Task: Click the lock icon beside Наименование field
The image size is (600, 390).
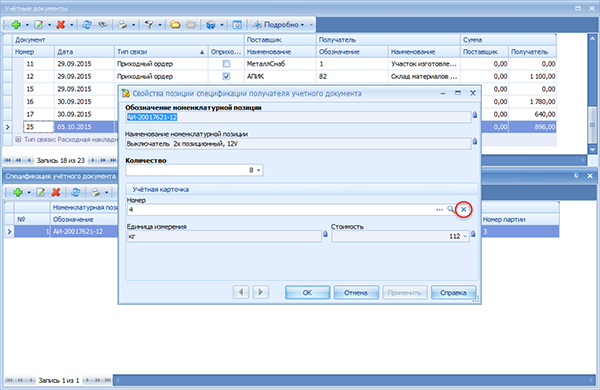Action: [x=474, y=141]
